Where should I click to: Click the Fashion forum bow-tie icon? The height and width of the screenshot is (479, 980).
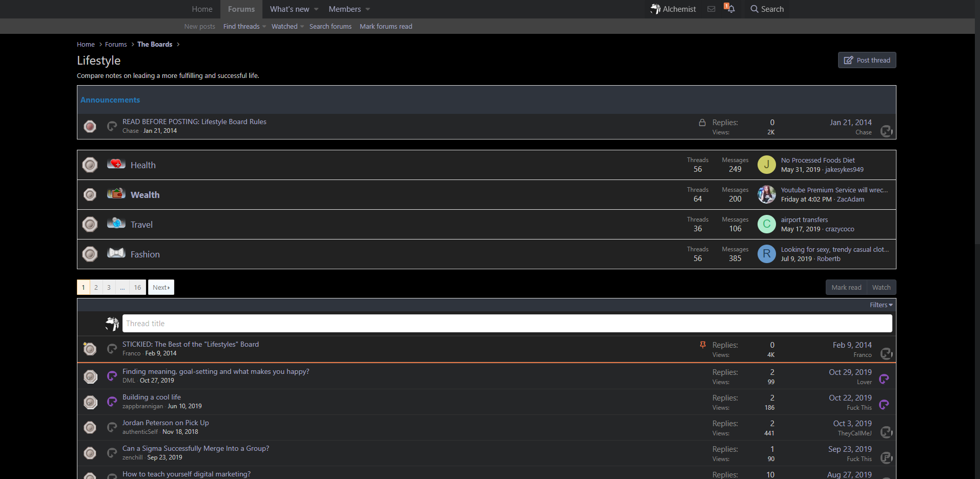tap(116, 253)
